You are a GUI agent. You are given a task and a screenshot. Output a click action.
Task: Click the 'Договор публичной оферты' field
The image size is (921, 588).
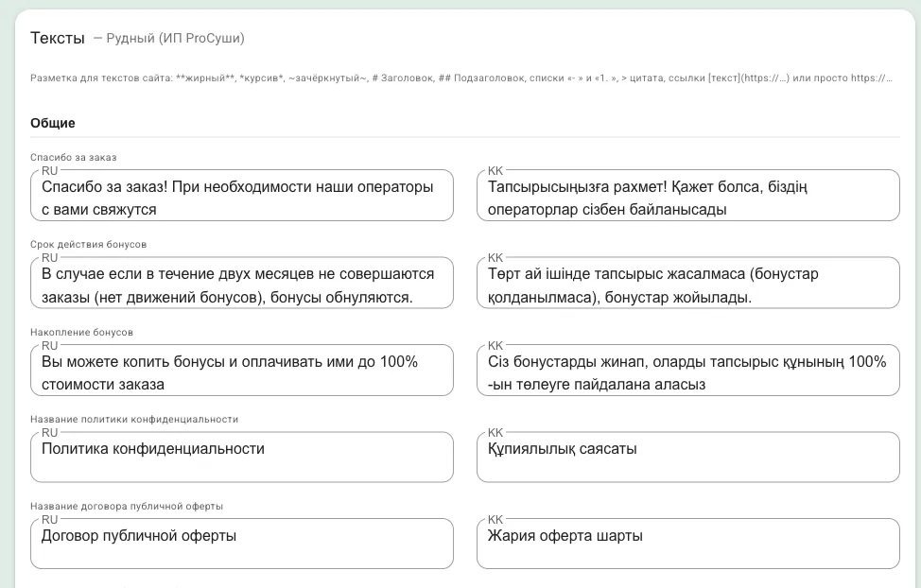coord(242,544)
